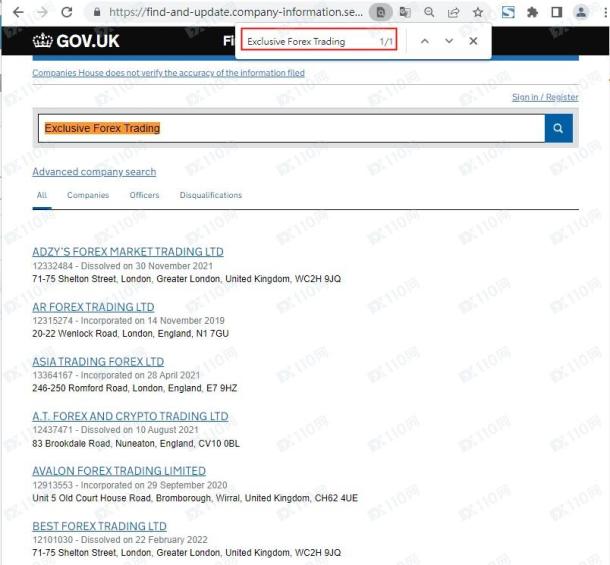The width and height of the screenshot is (610, 565).
Task: Click the blue search magnifier button
Action: click(558, 128)
